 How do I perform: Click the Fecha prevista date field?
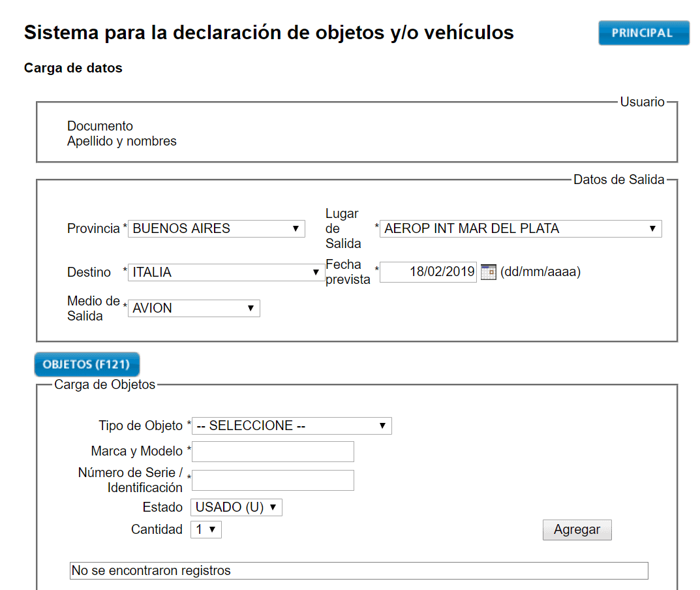(429, 272)
